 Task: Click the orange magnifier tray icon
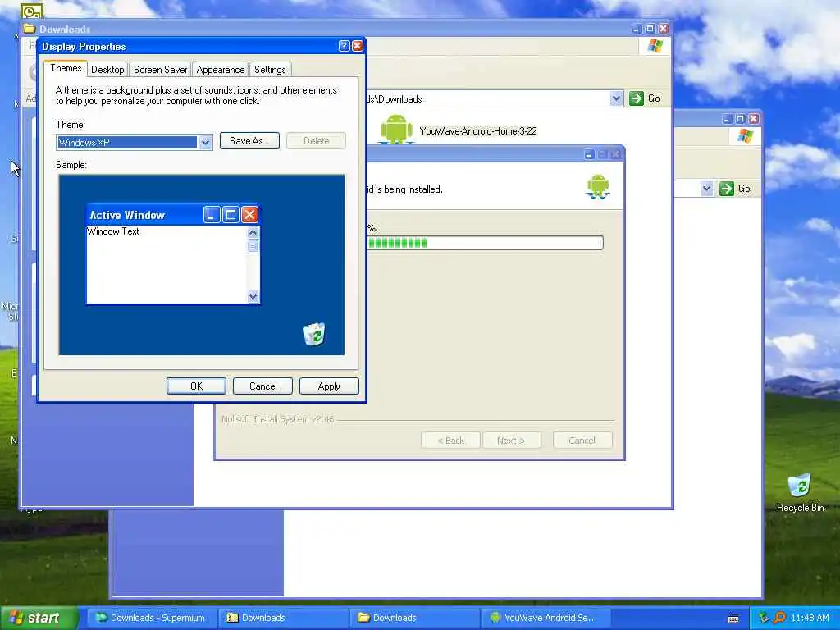tap(779, 618)
